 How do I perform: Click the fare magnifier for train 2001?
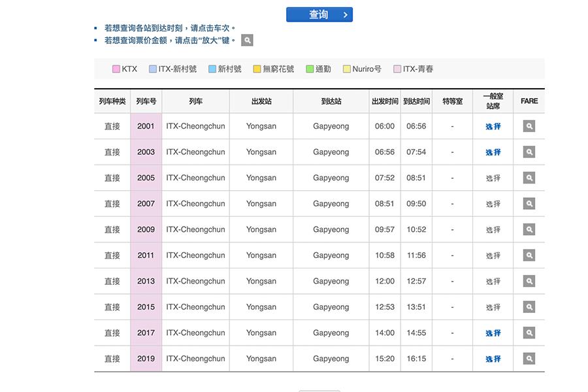529,126
